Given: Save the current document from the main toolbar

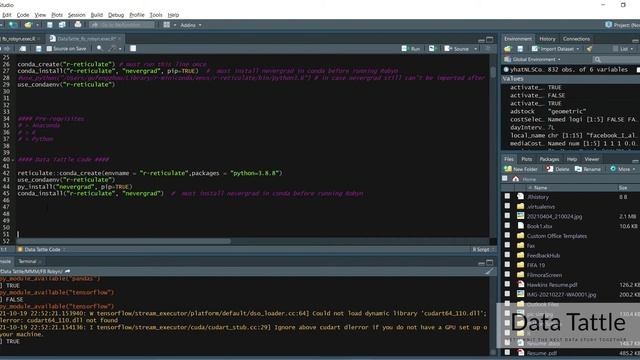Looking at the screenshot, I should (50, 25).
